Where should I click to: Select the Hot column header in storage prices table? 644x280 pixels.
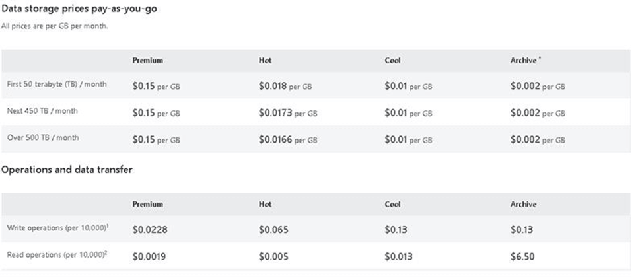tap(265, 61)
